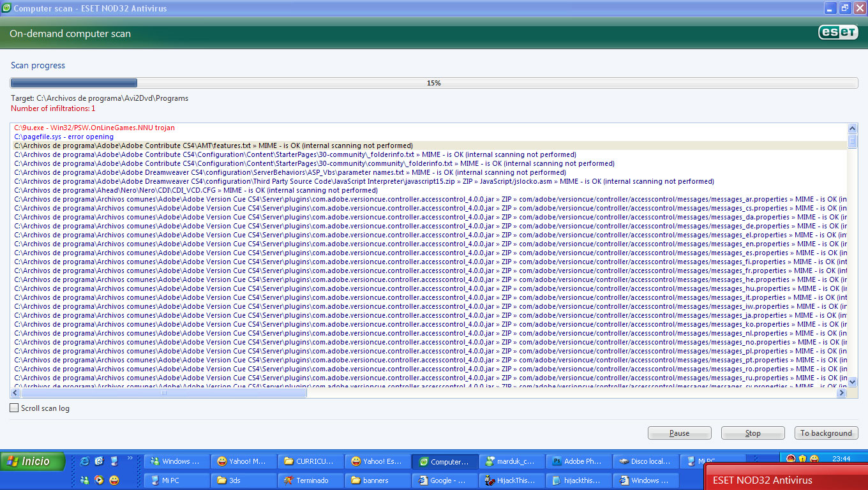The width and height of the screenshot is (868, 490).
Task: Switch to the Terminado taskbar window
Action: click(x=310, y=480)
